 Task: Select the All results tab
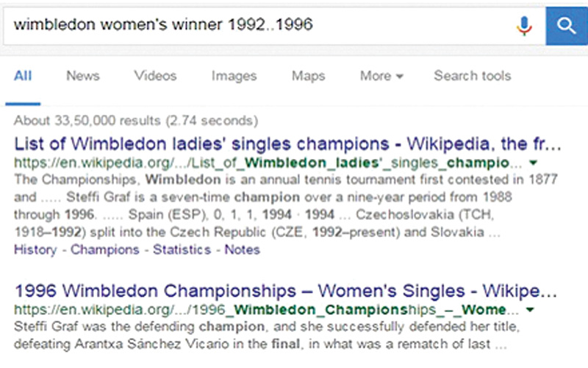click(x=23, y=76)
